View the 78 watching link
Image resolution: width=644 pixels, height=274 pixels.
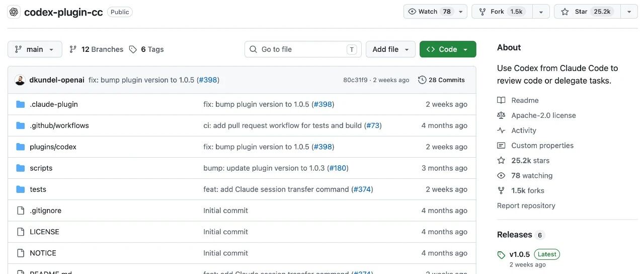[532, 176]
